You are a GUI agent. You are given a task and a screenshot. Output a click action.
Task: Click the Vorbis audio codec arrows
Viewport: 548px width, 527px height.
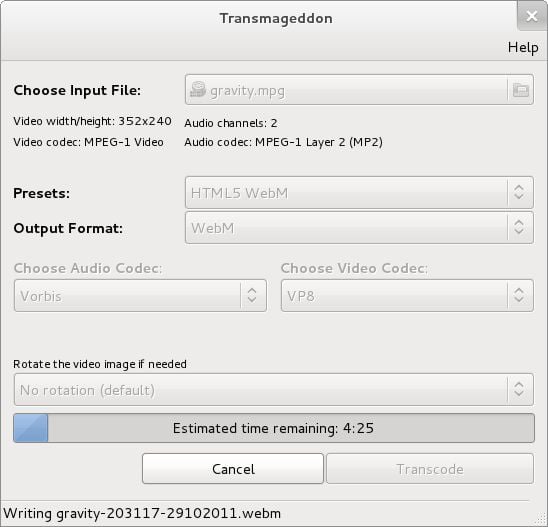tap(252, 295)
